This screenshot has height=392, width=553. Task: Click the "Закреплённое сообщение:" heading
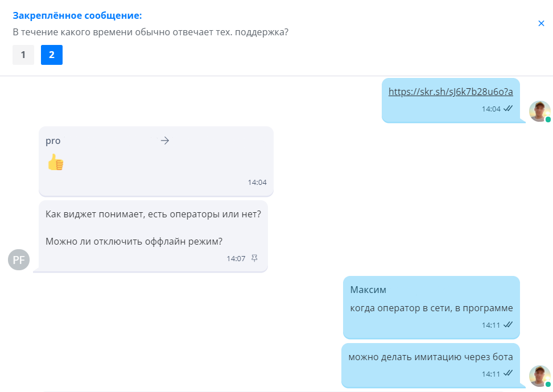(77, 15)
